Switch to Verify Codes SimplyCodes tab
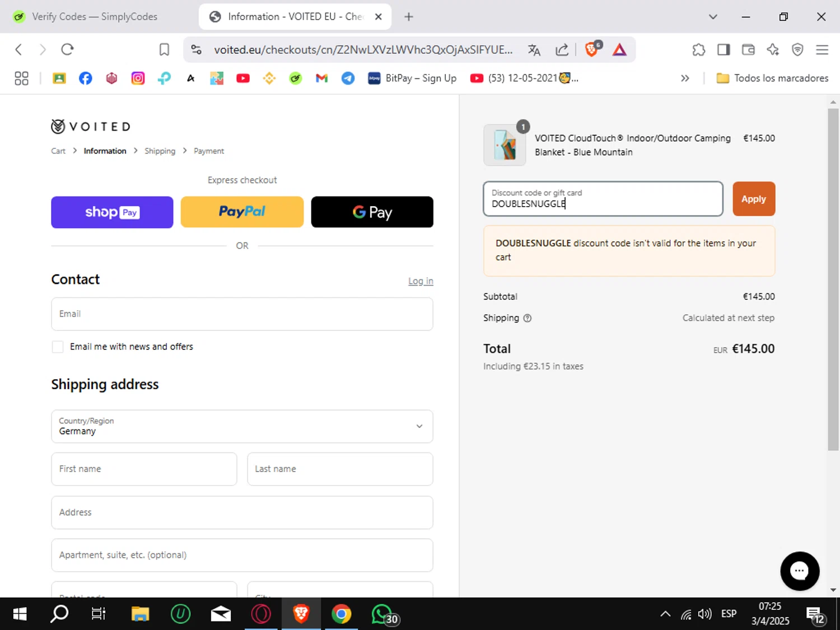The image size is (840, 630). (x=95, y=17)
